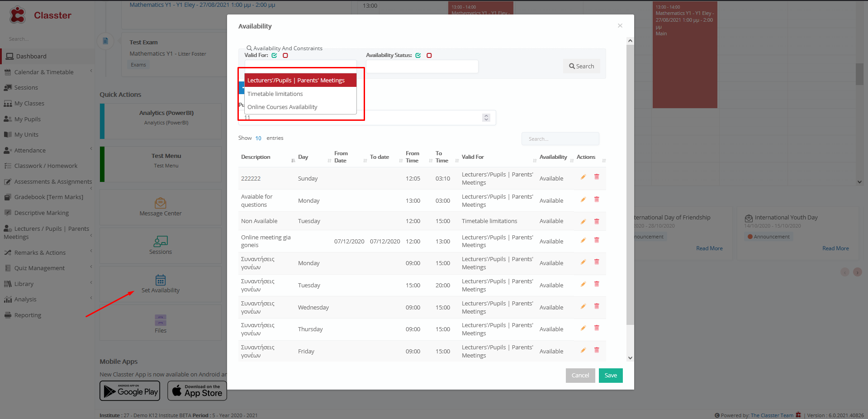Download app from App Store
Image resolution: width=868 pixels, height=419 pixels.
(197, 390)
